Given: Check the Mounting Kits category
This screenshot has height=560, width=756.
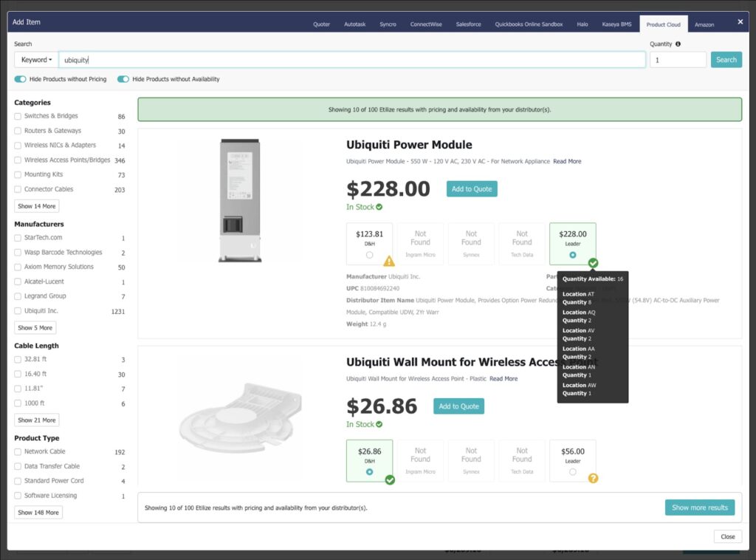Looking at the screenshot, I should point(18,174).
